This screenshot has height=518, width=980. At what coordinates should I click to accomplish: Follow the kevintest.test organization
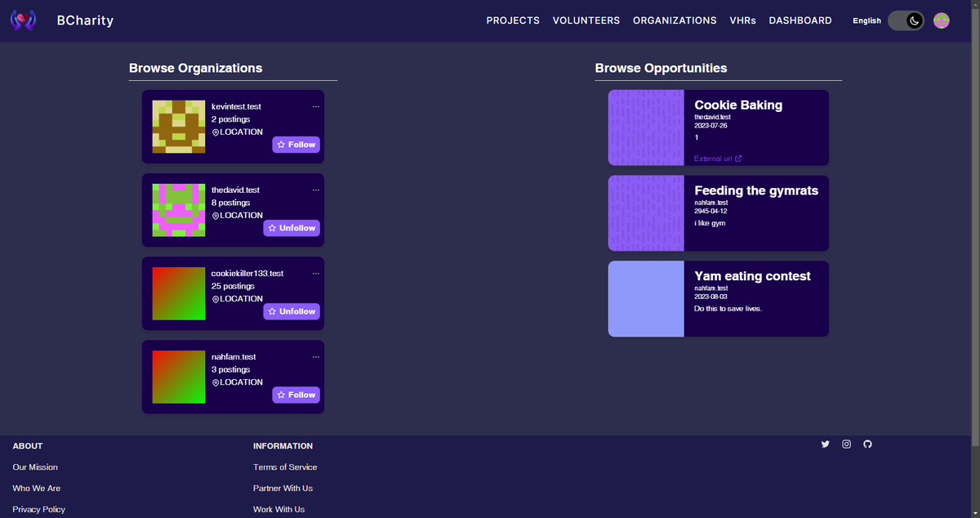[x=296, y=145]
